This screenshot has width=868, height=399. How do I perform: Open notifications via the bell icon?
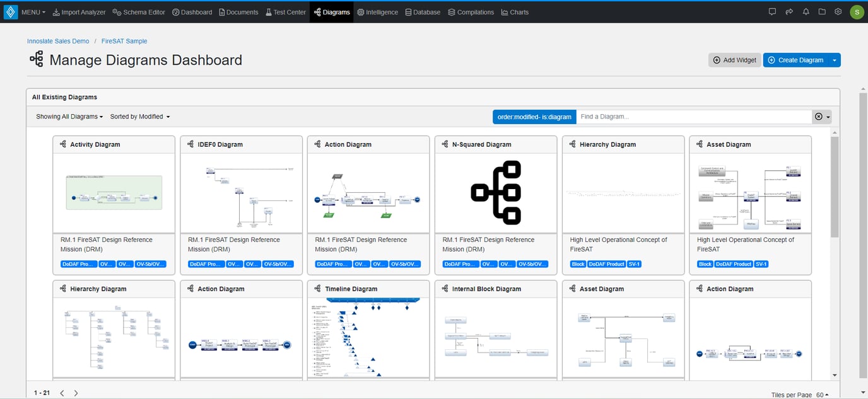pos(806,11)
